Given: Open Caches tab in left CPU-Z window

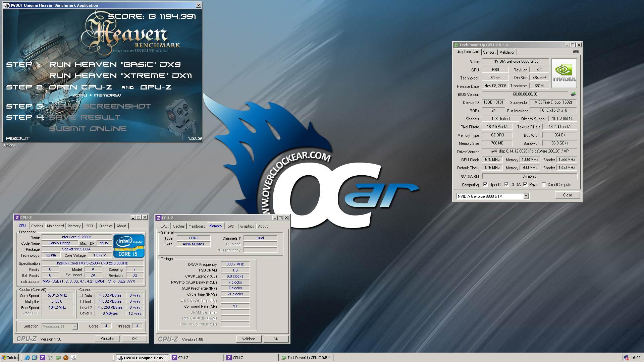Looking at the screenshot, I should [37, 226].
